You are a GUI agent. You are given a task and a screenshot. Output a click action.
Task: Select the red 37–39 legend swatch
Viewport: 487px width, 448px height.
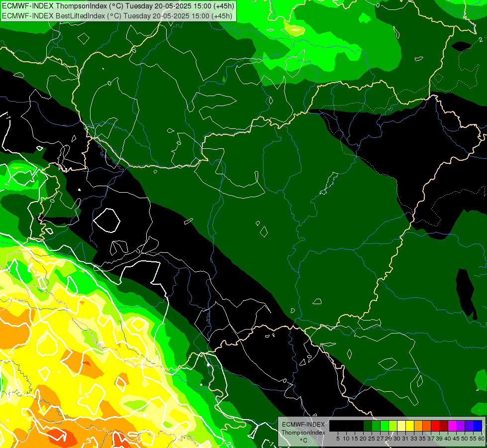click(x=435, y=426)
